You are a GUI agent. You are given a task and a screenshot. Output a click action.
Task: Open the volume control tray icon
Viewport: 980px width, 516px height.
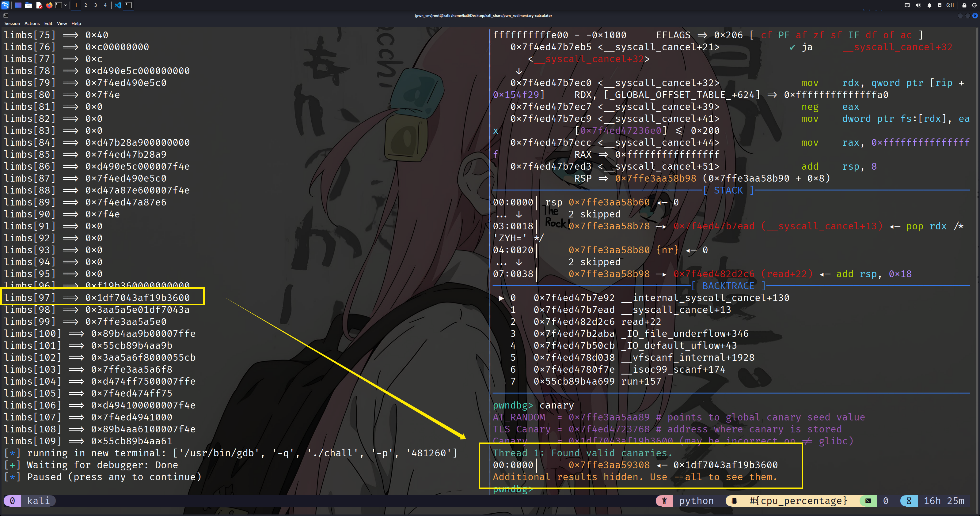918,5
